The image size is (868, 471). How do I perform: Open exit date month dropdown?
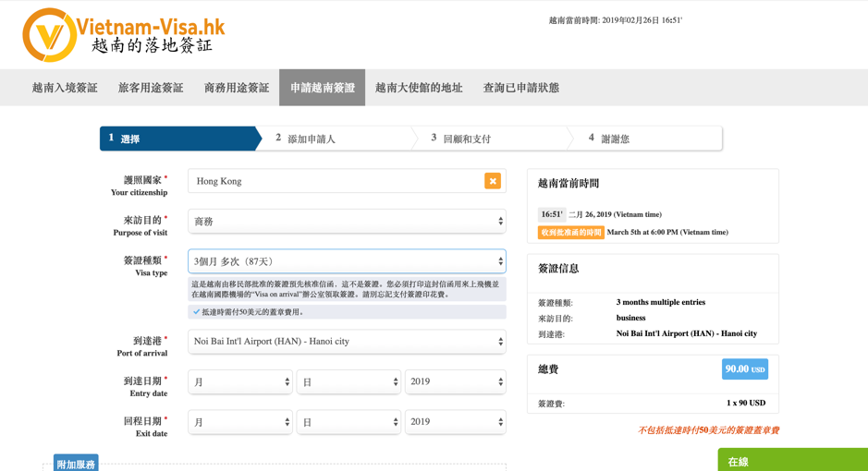240,422
